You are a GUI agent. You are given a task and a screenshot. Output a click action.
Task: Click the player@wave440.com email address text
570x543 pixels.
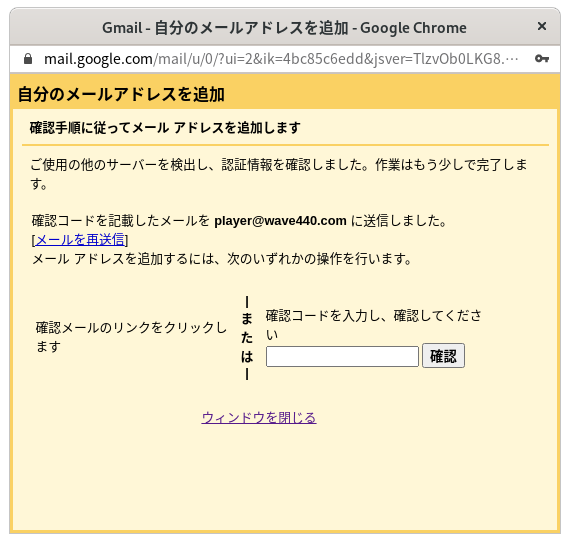(x=280, y=221)
